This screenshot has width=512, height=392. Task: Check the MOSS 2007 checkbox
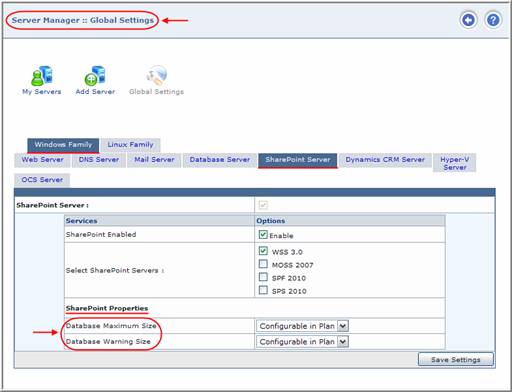[x=263, y=264]
